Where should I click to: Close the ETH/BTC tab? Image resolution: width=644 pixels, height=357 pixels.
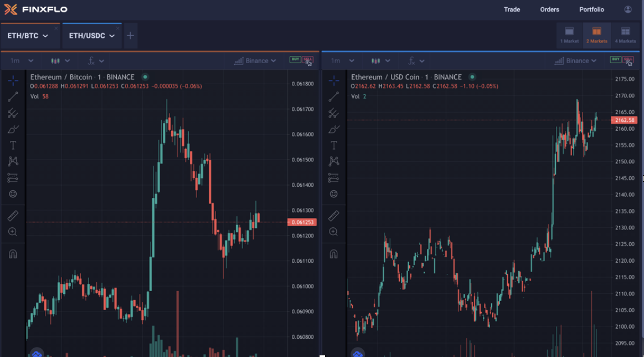pos(56,28)
